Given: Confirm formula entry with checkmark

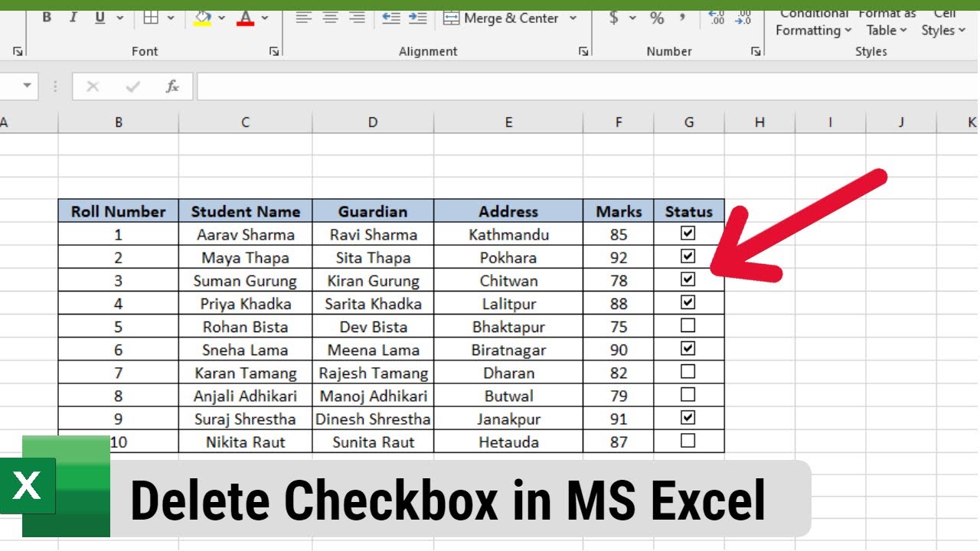Looking at the screenshot, I should point(133,86).
